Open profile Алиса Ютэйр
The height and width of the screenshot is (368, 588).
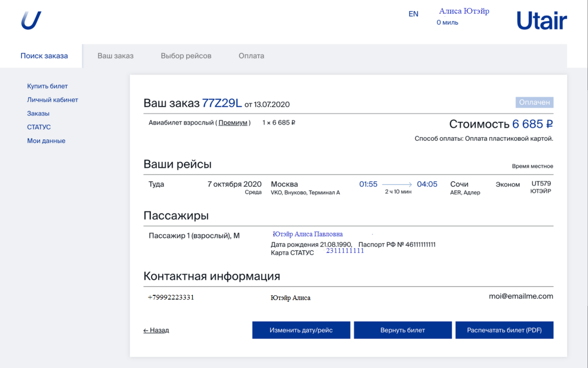pos(464,11)
